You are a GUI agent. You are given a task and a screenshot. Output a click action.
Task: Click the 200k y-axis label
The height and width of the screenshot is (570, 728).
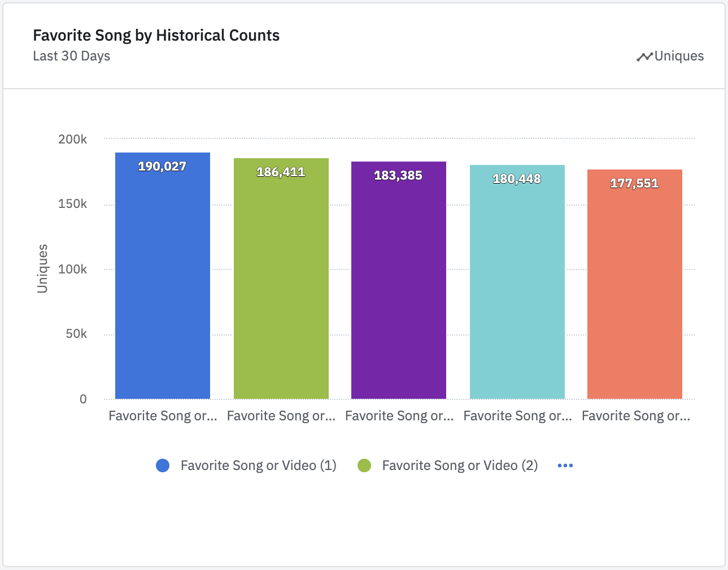click(72, 139)
